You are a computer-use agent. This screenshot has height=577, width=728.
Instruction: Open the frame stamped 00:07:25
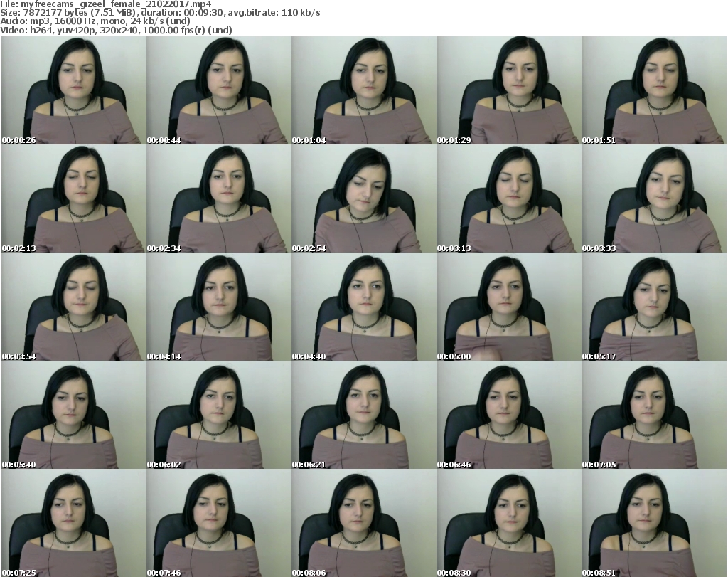coord(74,523)
